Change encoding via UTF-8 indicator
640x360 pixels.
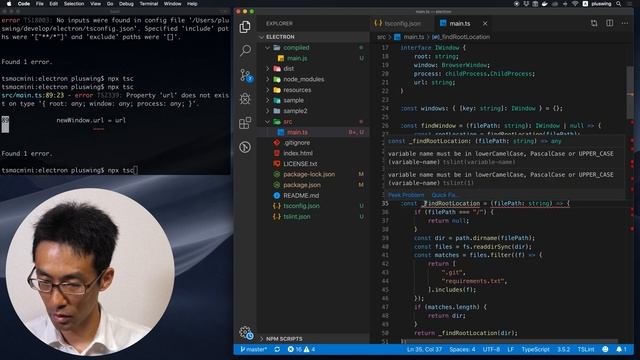tap(491, 349)
